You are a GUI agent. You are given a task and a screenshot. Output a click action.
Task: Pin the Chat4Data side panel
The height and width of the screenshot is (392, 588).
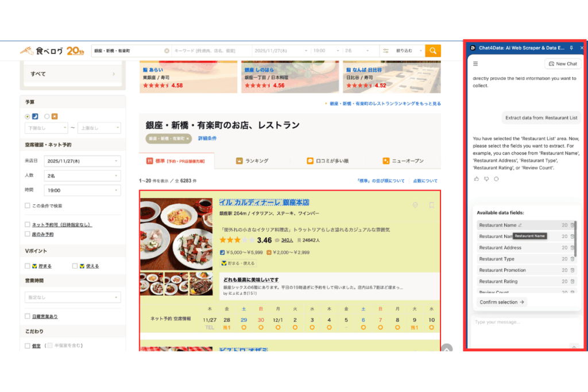click(571, 48)
